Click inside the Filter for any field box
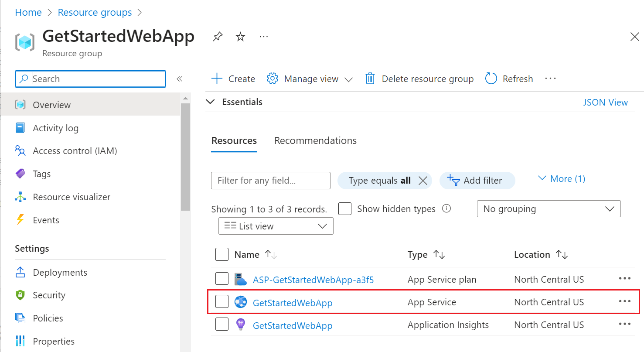 (x=270, y=181)
